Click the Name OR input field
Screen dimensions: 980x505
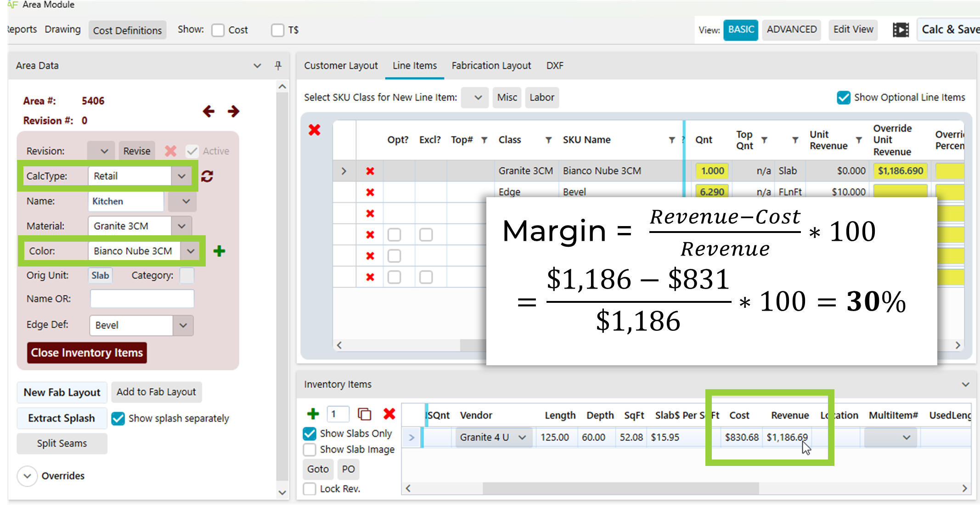(142, 299)
